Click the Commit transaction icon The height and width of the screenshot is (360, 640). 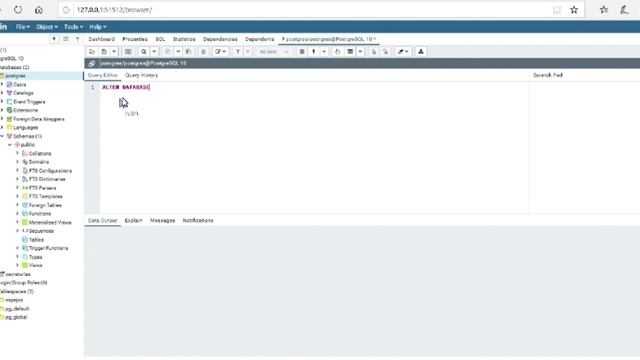click(373, 52)
